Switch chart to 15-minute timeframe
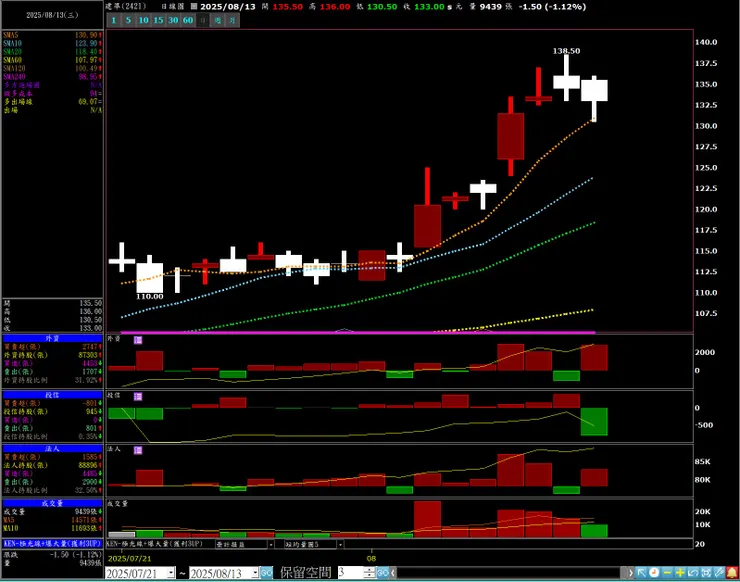The width and height of the screenshot is (740, 582). click(158, 20)
